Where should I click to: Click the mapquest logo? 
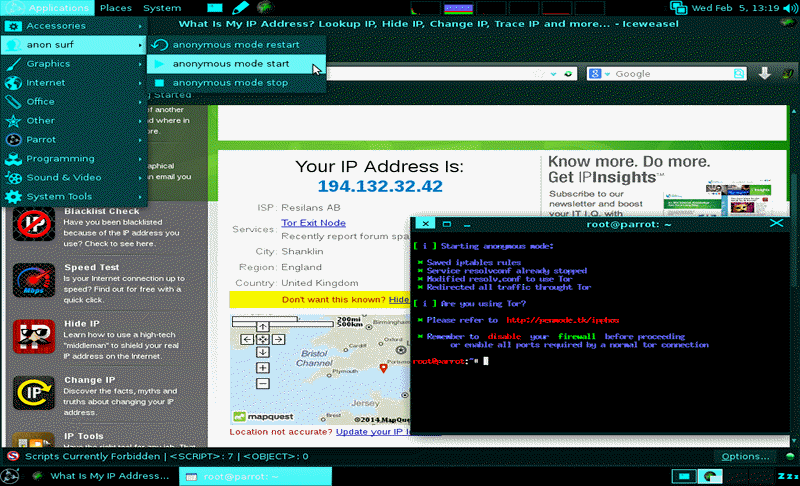pyautogui.click(x=263, y=417)
